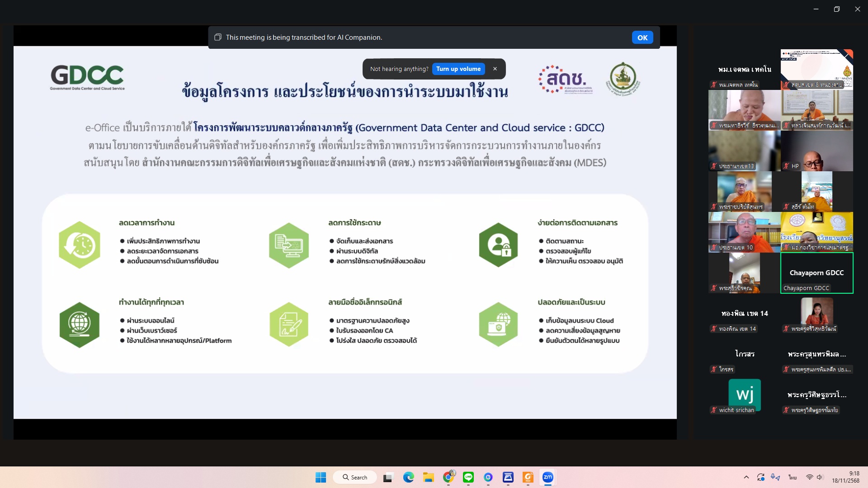This screenshot has width=868, height=488.
Task: Open Task View from the taskbar
Action: (388, 477)
